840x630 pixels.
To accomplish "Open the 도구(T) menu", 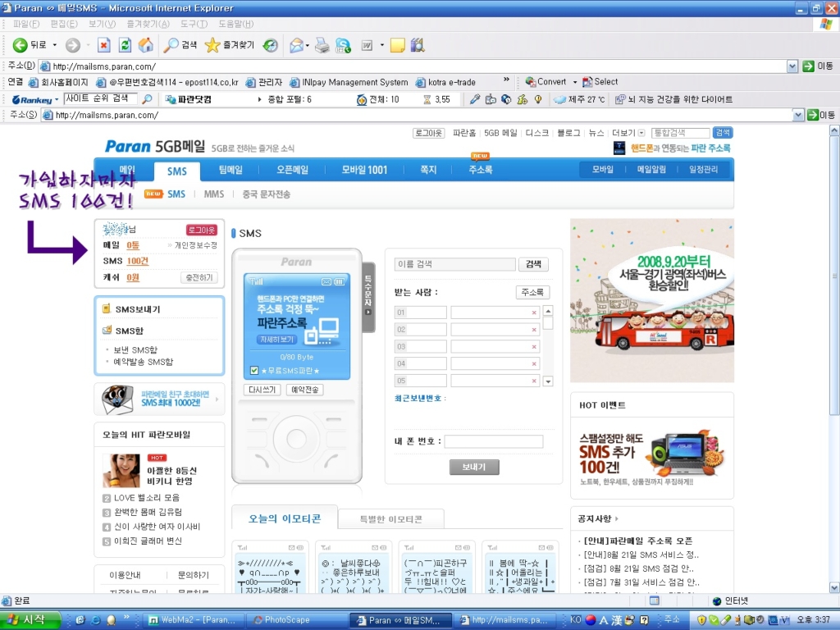I will [x=194, y=24].
